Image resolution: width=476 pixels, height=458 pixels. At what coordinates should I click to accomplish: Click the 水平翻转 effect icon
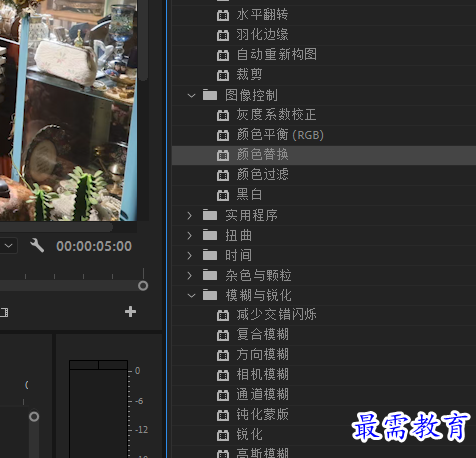pyautogui.click(x=223, y=15)
